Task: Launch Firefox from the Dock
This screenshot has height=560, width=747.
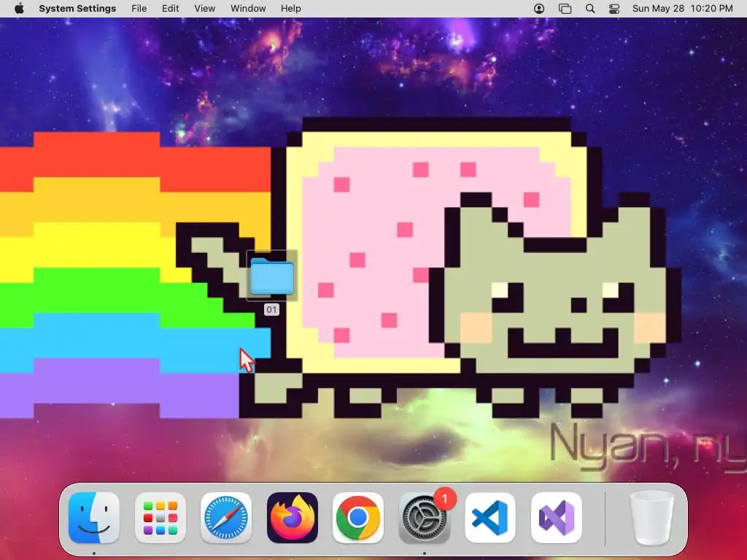Action: [x=292, y=518]
